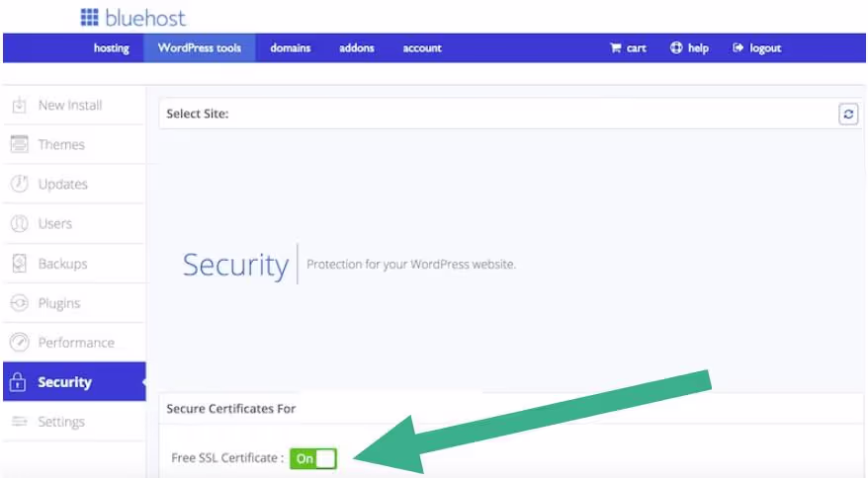This screenshot has width=868, height=478.
Task: Open the addons menu
Action: (357, 48)
